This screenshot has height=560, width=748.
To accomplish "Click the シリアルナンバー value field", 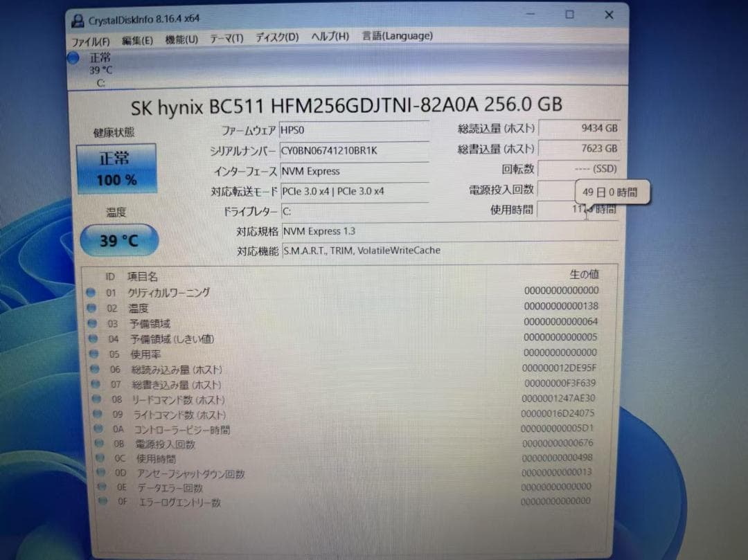I will (x=353, y=150).
